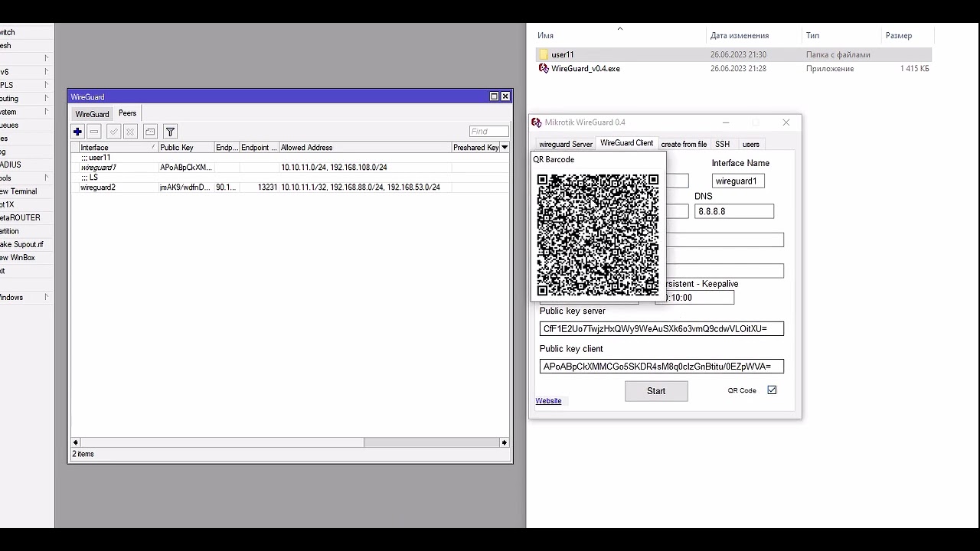Image resolution: width=980 pixels, height=551 pixels.
Task: Expand the Windows submenu arrow in sidebar
Action: click(46, 297)
